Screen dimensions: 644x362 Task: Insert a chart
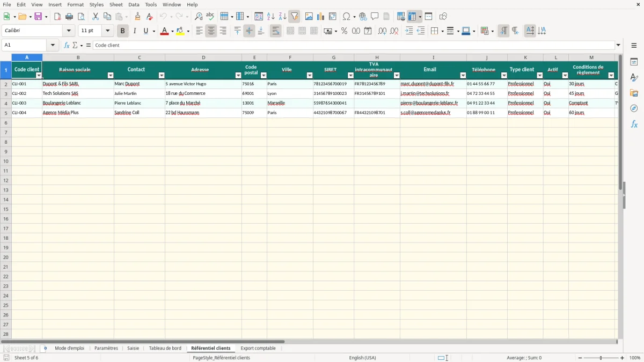point(321,17)
